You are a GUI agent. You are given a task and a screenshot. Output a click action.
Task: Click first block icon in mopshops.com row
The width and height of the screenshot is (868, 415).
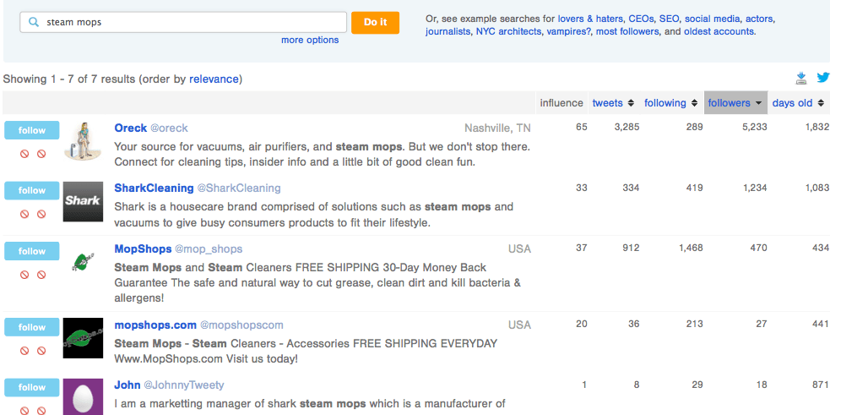click(x=24, y=351)
